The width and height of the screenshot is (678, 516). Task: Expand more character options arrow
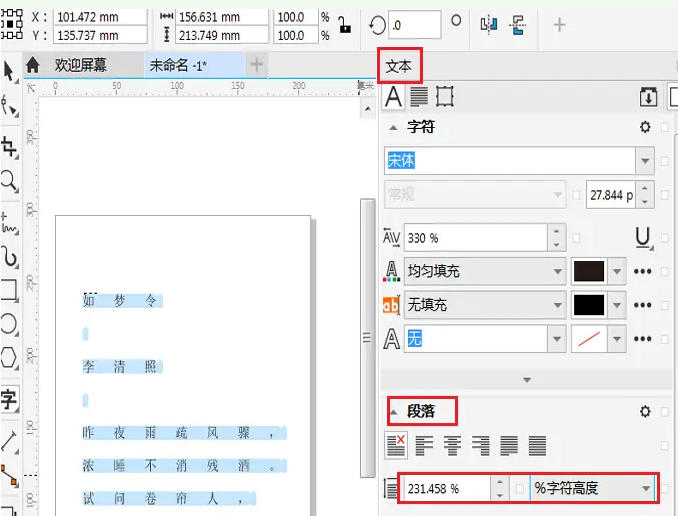click(x=527, y=380)
